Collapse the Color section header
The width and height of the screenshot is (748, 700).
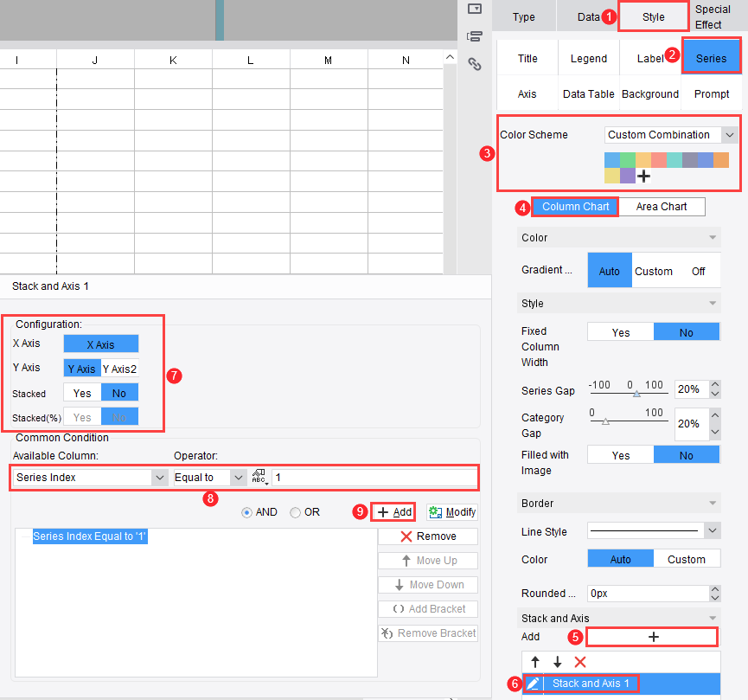[619, 237]
